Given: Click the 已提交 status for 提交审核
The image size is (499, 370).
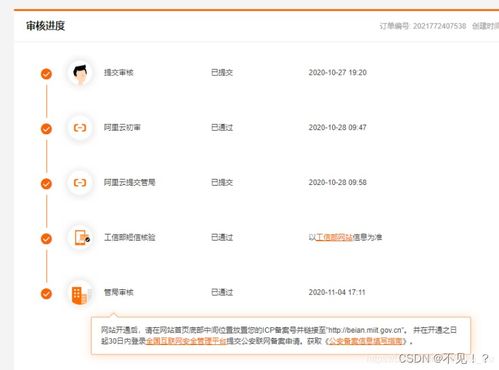Looking at the screenshot, I should (222, 73).
